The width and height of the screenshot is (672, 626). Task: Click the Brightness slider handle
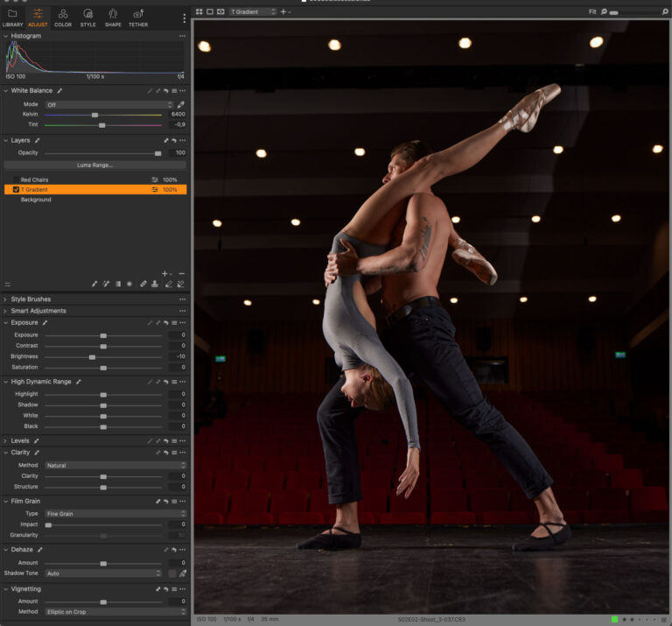[92, 356]
